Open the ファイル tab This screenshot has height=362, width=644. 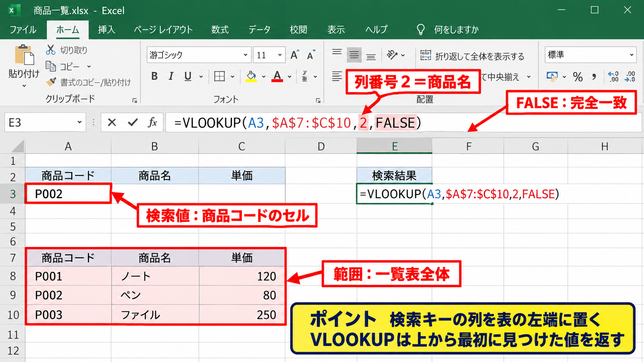tap(23, 30)
